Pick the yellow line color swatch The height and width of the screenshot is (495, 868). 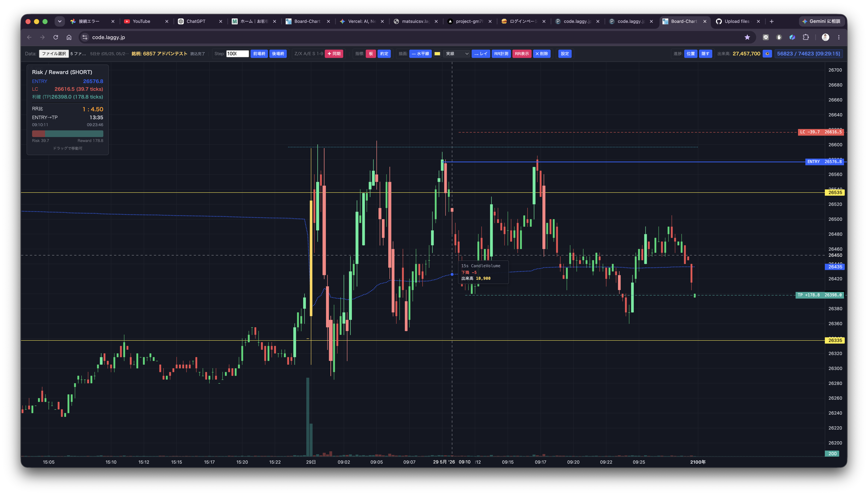(x=437, y=54)
